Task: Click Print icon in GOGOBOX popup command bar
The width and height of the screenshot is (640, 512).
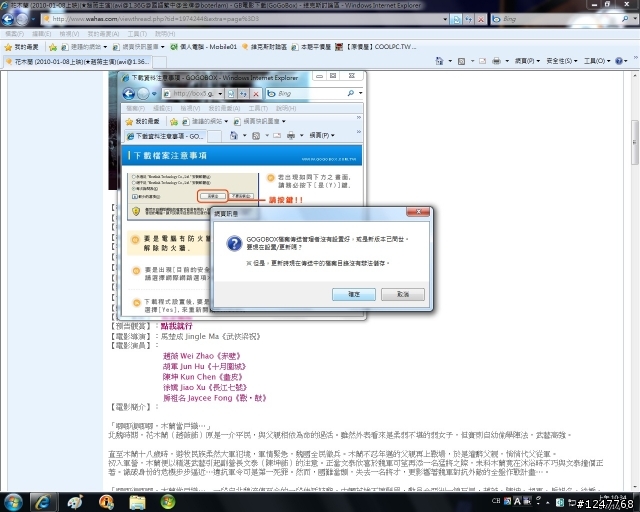Action: click(x=291, y=136)
